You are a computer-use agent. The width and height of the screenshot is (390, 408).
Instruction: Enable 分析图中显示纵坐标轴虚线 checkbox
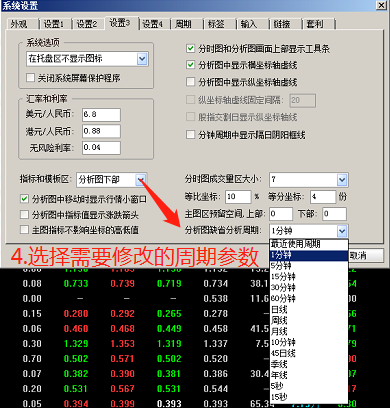coord(190,81)
